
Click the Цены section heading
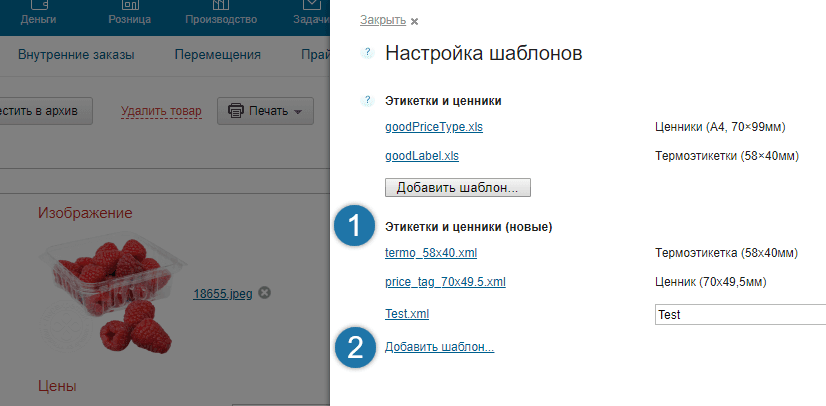point(57,386)
